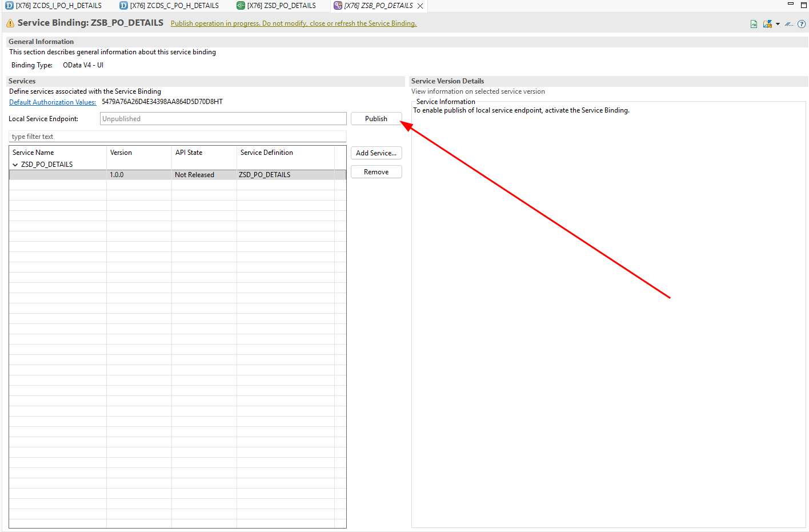Click the type filter text box

click(178, 137)
